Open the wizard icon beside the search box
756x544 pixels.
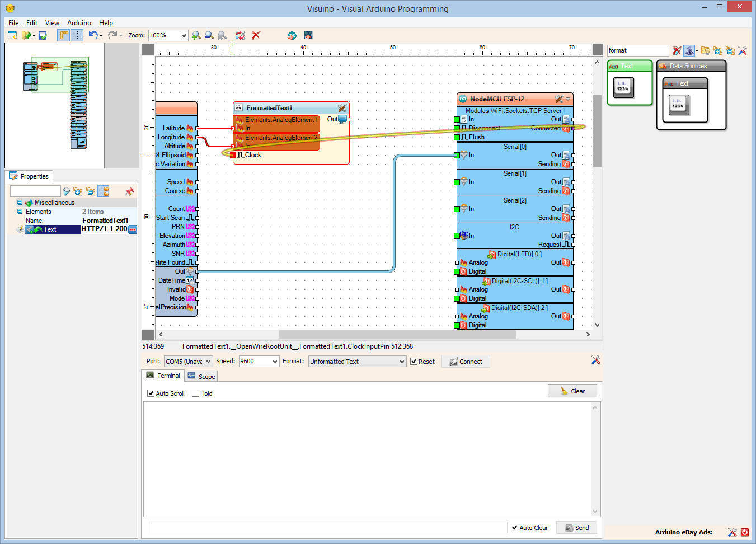tap(689, 50)
